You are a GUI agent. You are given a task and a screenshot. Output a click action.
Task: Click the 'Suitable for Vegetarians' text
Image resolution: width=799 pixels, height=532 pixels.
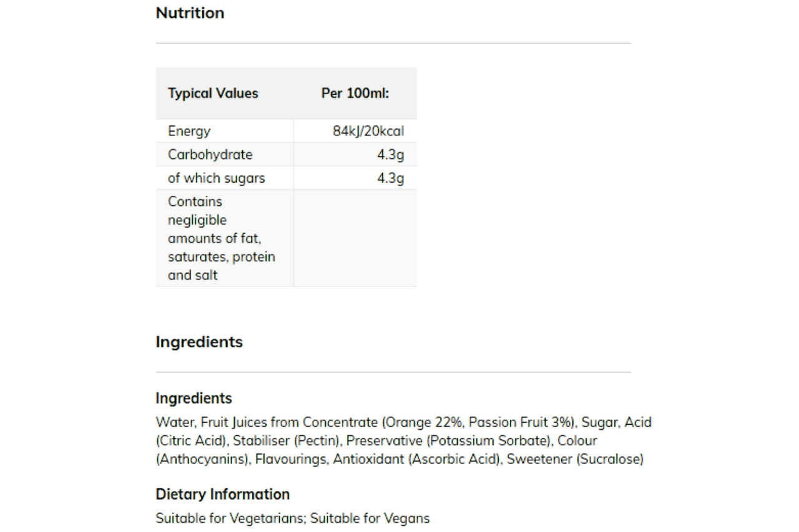pyautogui.click(x=230, y=518)
